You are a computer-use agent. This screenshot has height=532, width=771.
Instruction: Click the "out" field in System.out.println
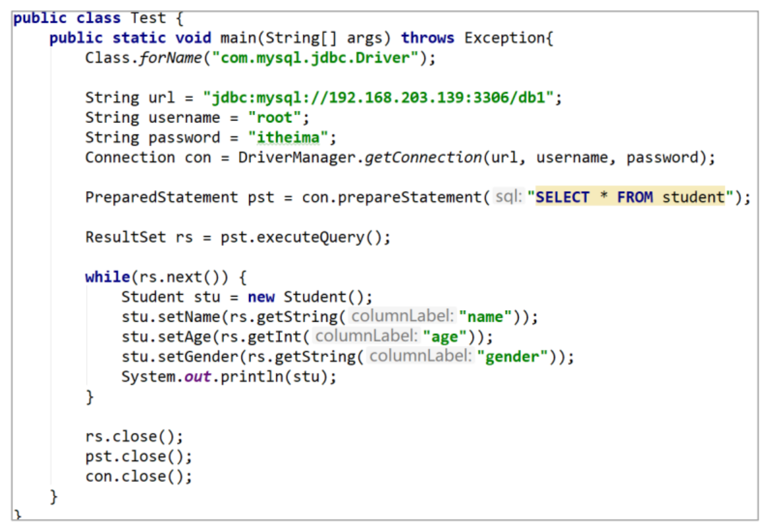(198, 377)
